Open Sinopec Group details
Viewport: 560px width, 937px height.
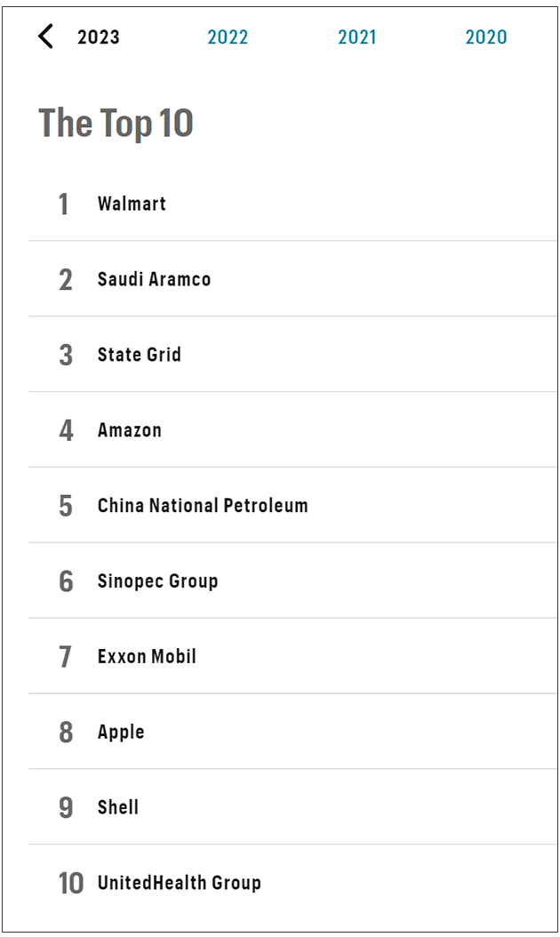click(157, 581)
